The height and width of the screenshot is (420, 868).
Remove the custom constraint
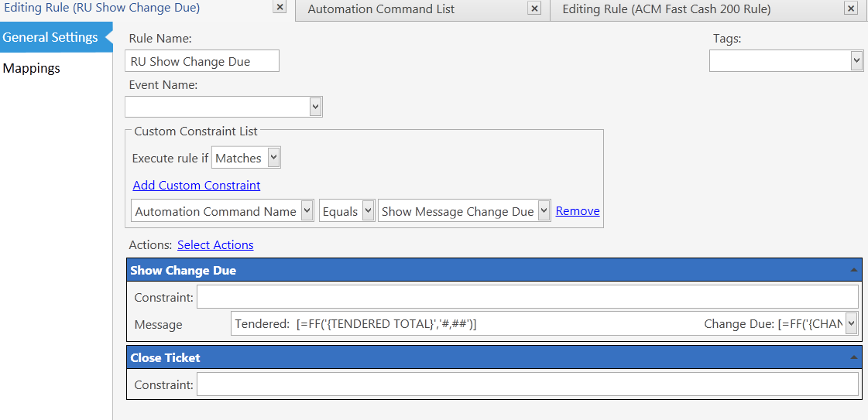pyautogui.click(x=578, y=210)
